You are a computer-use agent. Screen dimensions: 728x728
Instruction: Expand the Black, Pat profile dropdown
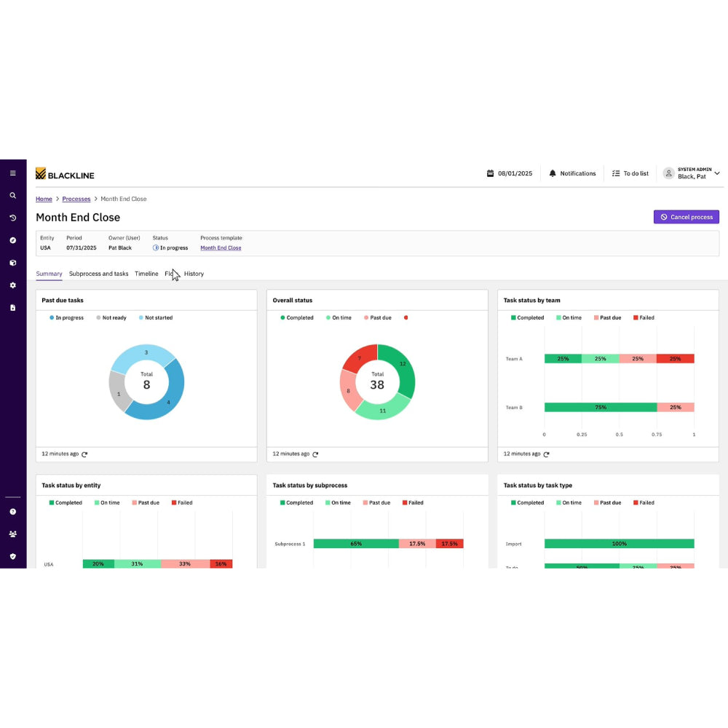point(693,173)
